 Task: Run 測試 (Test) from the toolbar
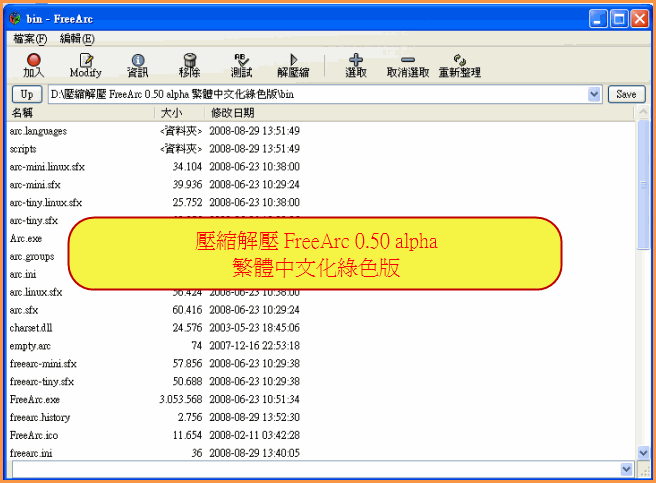pyautogui.click(x=241, y=61)
